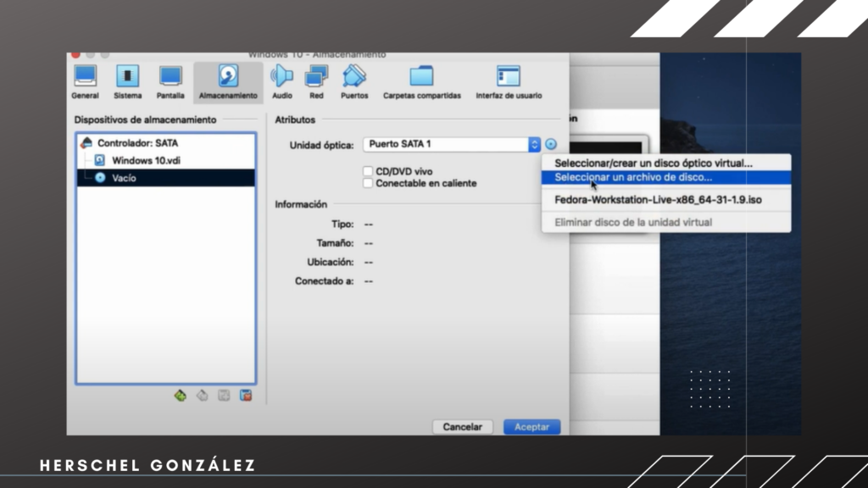
Task: Click the greyed add attachment icon
Action: (x=224, y=395)
